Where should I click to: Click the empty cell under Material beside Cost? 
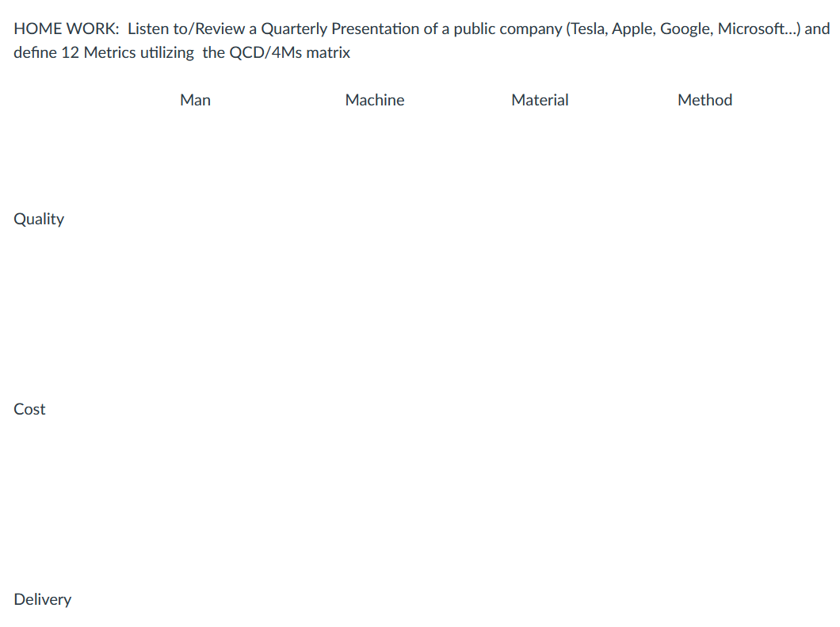click(540, 409)
